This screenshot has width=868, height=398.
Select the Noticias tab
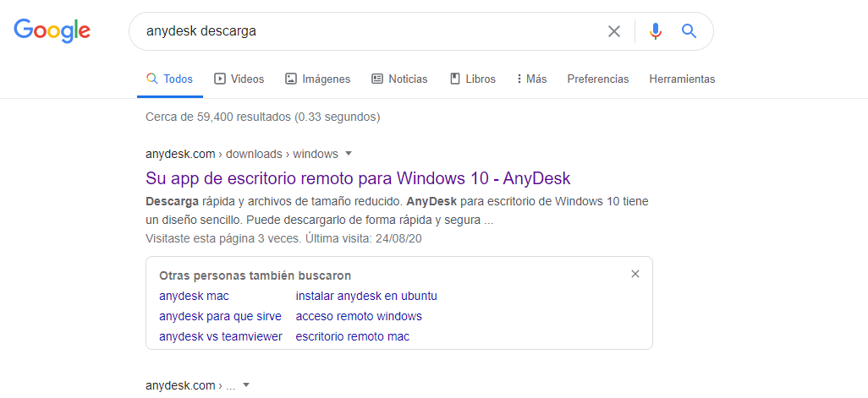(399, 79)
